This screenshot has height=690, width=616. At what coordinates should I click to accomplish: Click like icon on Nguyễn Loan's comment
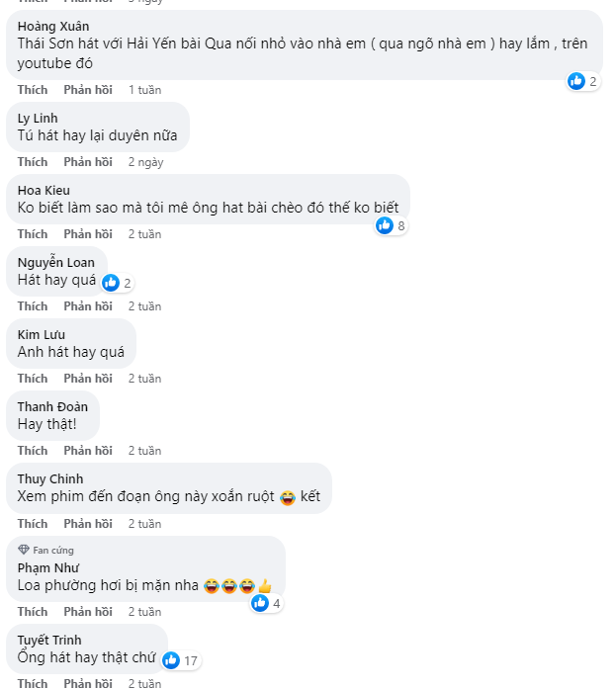coord(111,283)
